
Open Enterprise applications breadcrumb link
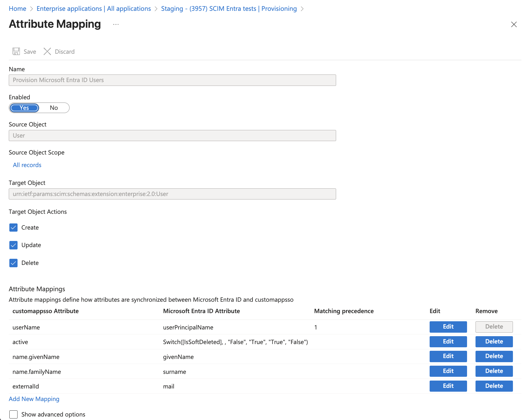coord(94,8)
